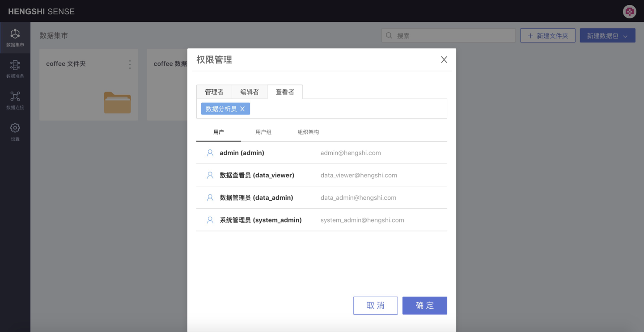Viewport: 644px width, 332px height.
Task: Click the 取消 button
Action: (x=375, y=306)
